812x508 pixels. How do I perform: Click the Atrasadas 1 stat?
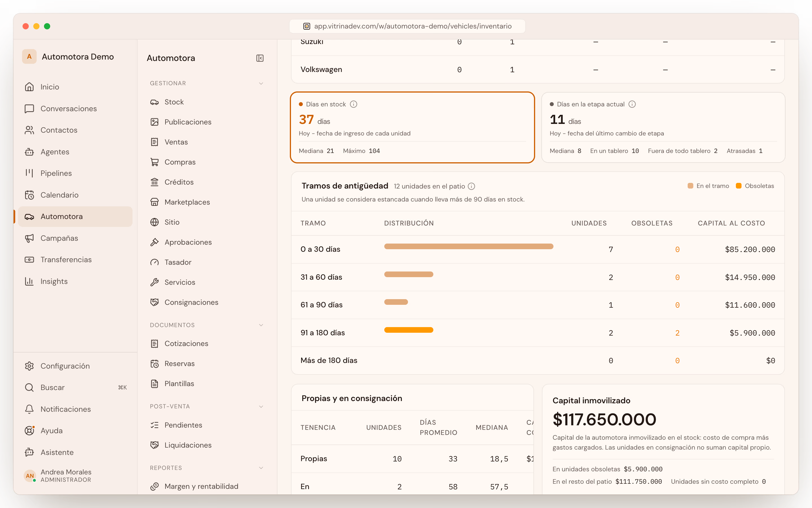[x=745, y=151]
